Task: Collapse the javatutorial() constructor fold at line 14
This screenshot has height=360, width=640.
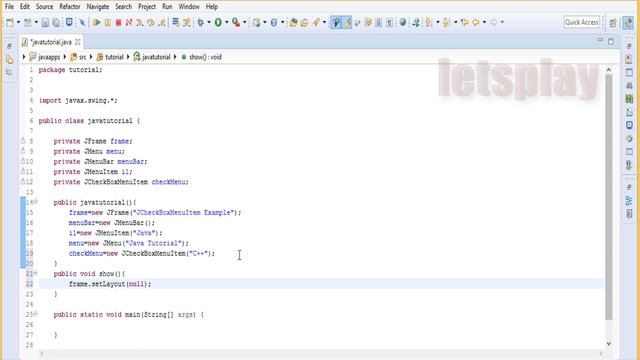Action: pos(36,202)
